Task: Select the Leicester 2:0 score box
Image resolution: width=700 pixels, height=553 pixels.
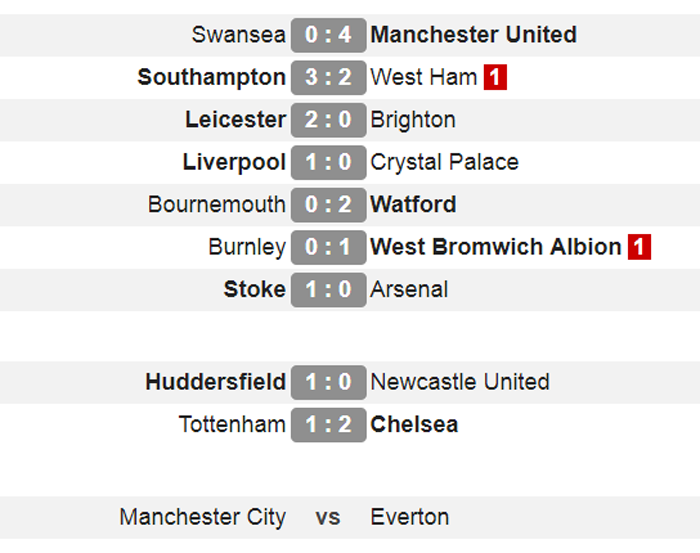Action: [x=329, y=120]
